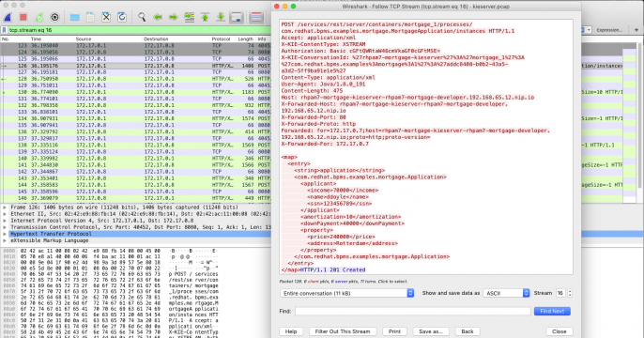
Task: Click hex dump line at offset 0040
Action: click(111, 274)
